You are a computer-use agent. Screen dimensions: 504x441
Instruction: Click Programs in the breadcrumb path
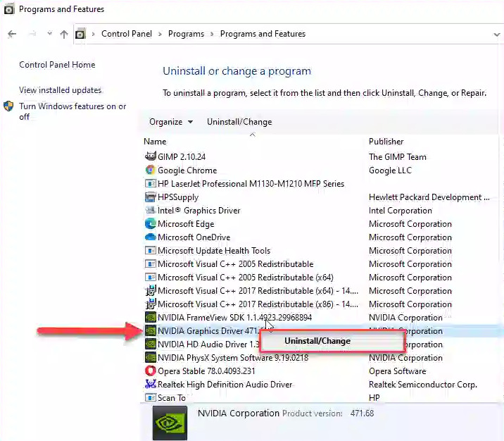(186, 34)
